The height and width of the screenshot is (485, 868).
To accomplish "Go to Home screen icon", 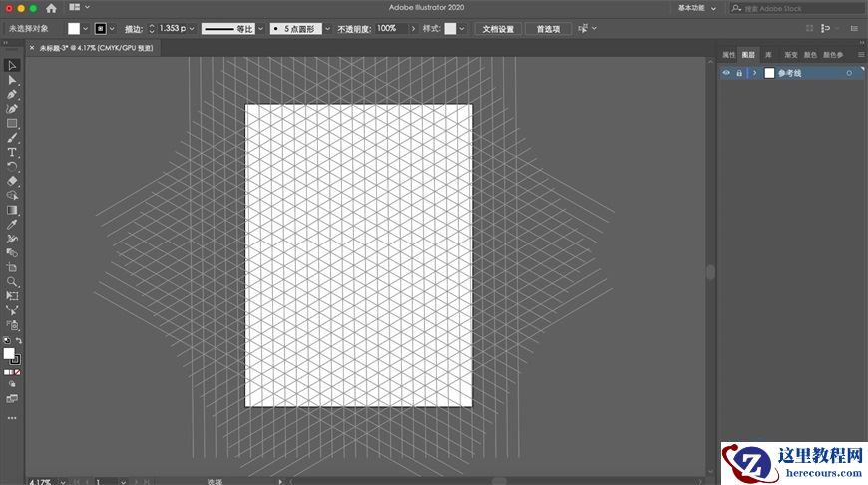I will pyautogui.click(x=52, y=8).
